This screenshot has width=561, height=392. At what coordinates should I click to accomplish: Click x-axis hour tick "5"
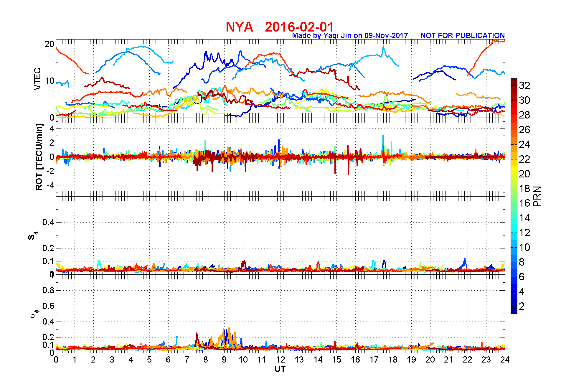pos(149,360)
